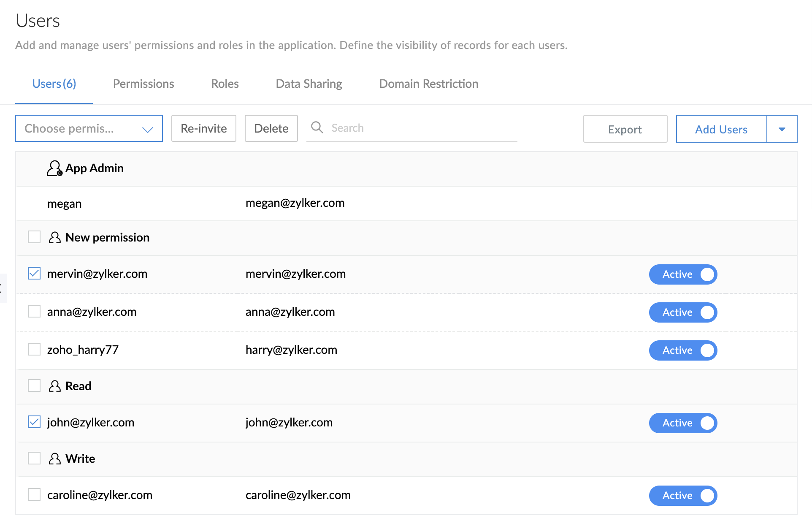
Task: Open the Choose permission dropdown
Action: pos(89,128)
